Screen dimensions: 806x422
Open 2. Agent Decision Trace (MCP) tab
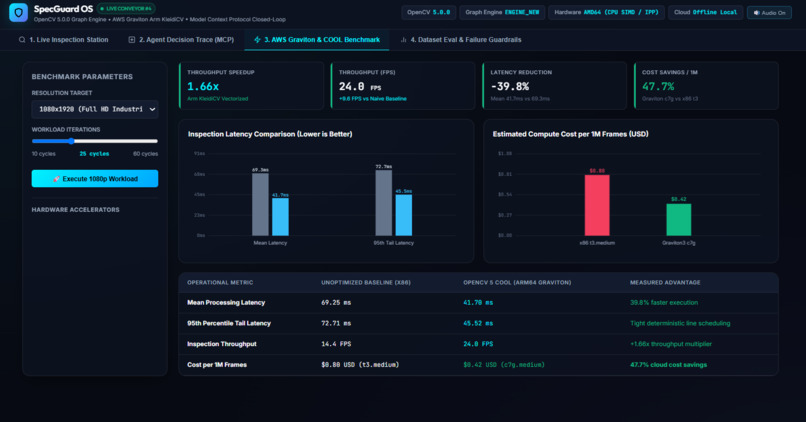[x=181, y=40]
